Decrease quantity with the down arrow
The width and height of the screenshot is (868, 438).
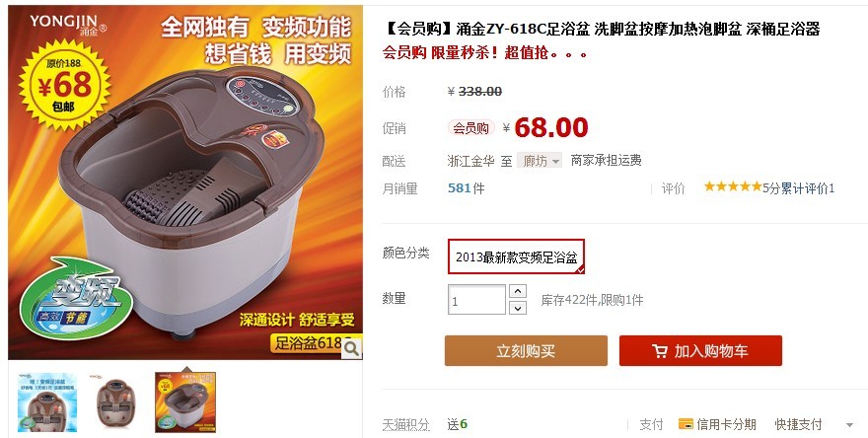[517, 308]
